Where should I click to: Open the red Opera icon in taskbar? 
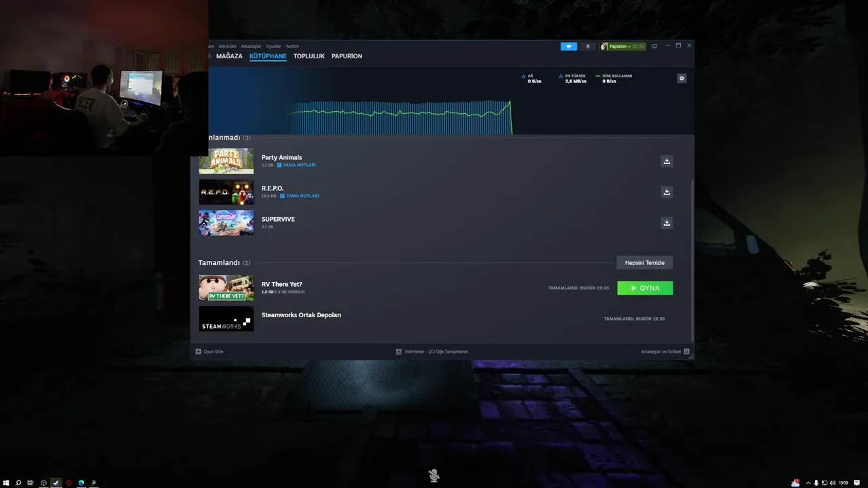point(68,483)
